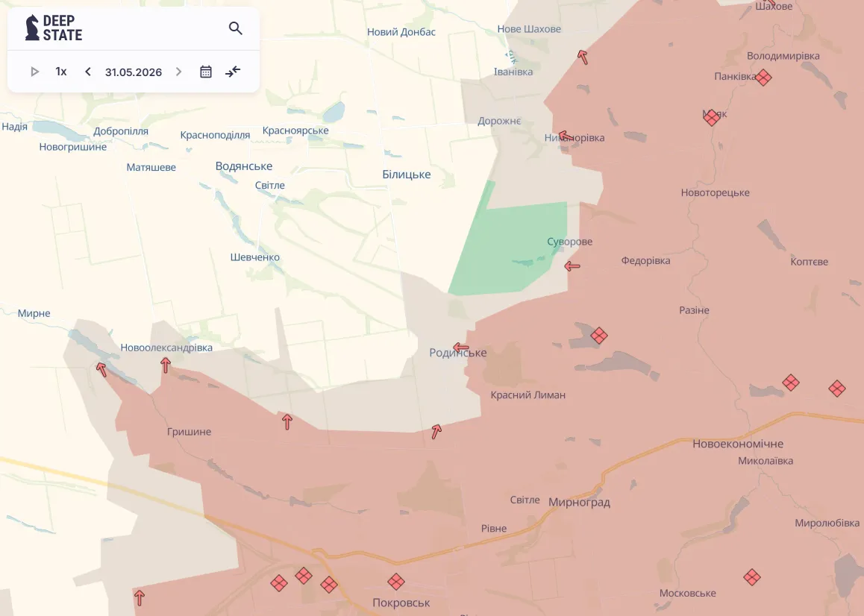Viewport: 864px width, 616px height.
Task: Click the Красний Лиман label
Action: [x=528, y=395]
